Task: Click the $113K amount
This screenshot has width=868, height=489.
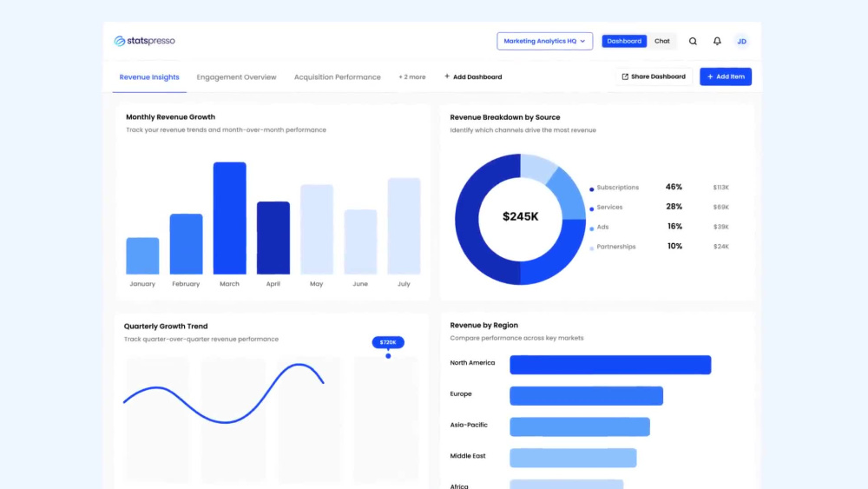Action: pyautogui.click(x=720, y=188)
